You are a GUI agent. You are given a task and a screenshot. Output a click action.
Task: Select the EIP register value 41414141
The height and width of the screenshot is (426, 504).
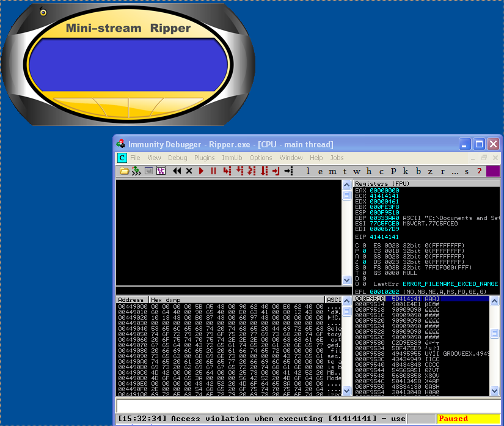click(x=384, y=237)
